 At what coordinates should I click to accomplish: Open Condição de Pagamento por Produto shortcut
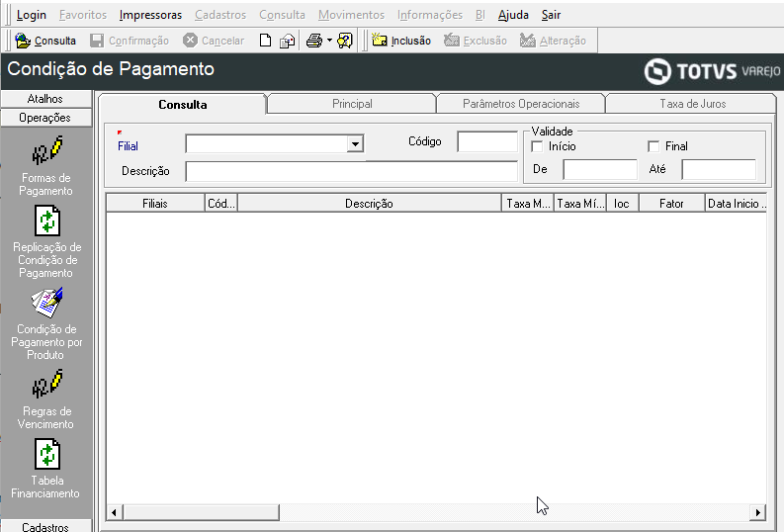46,324
